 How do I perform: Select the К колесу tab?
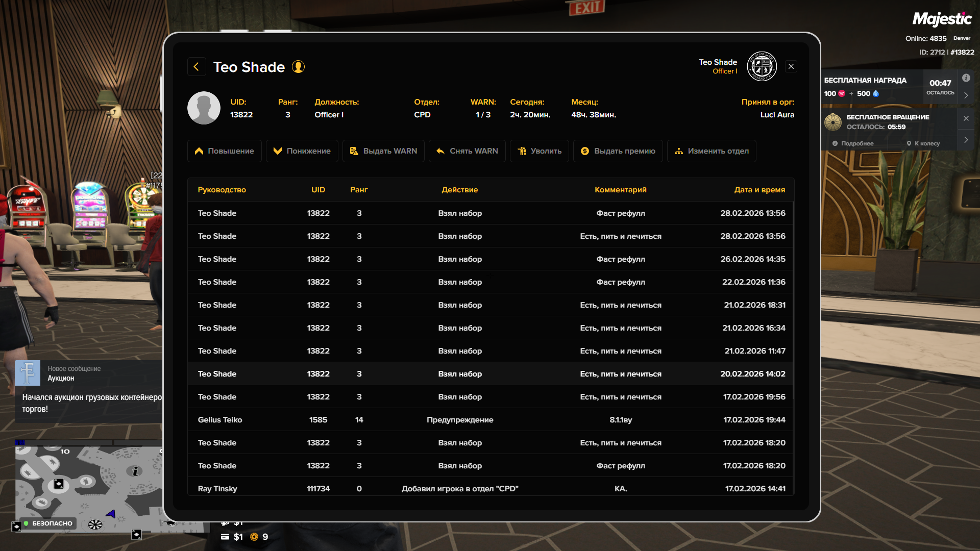click(x=923, y=143)
